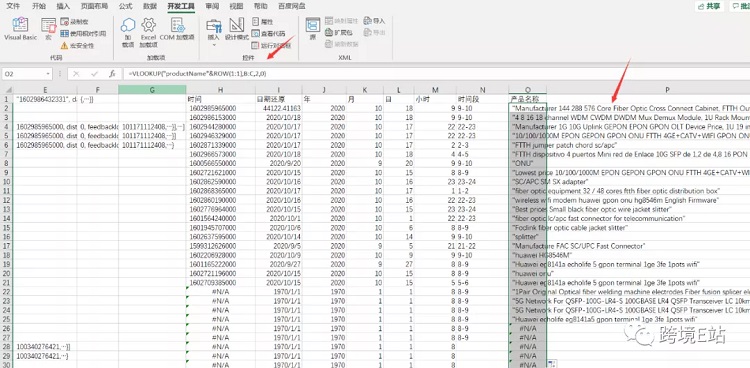The image size is (750, 368).
Task: Click the formula bar confirm checkmark
Action: (x=94, y=74)
